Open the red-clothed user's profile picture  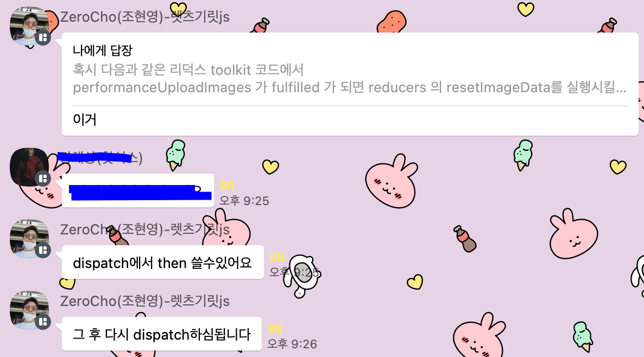[29, 167]
